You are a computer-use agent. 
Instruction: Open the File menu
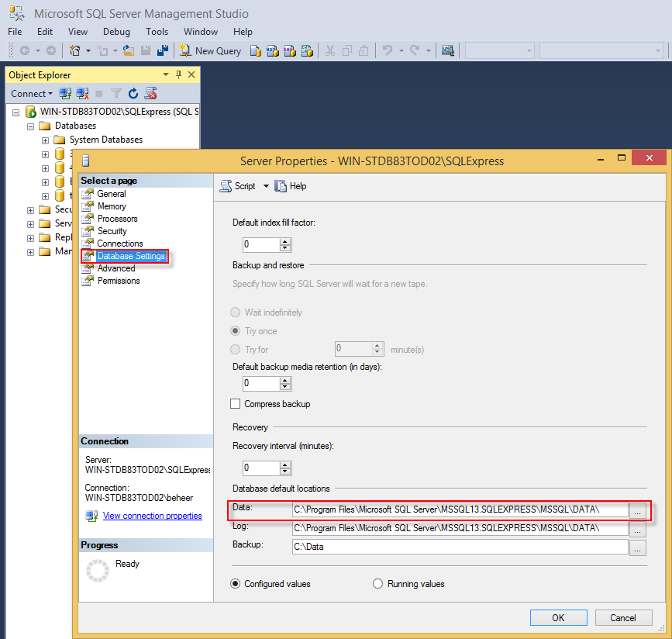coord(15,32)
